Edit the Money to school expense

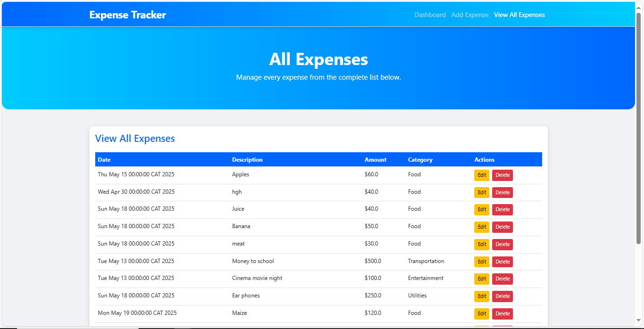[x=481, y=262]
